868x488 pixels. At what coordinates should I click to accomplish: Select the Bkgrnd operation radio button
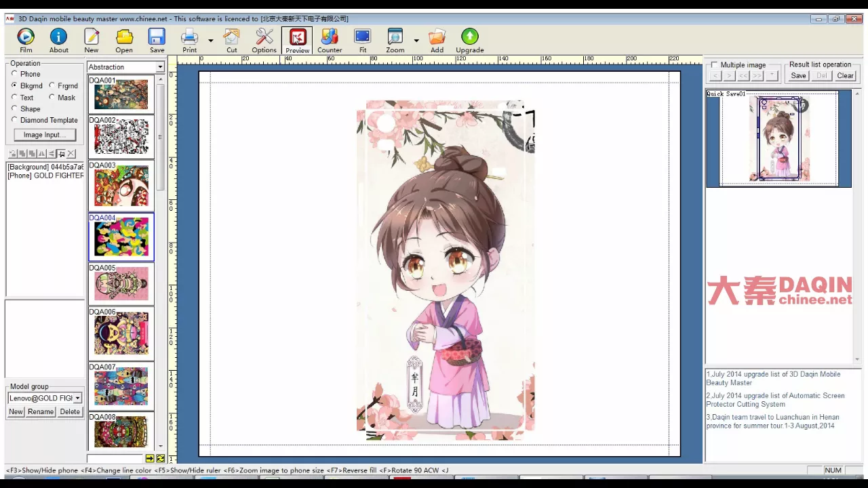[14, 85]
